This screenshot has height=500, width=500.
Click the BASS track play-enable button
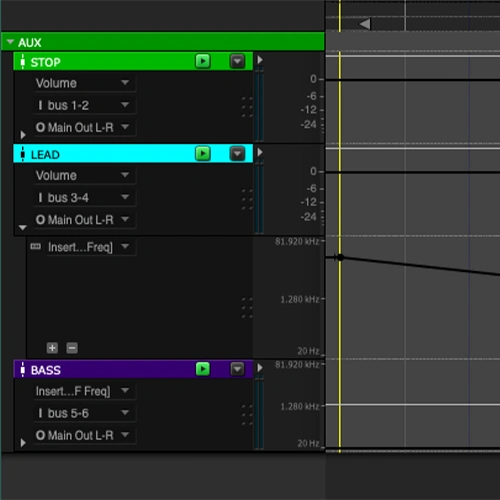point(203,369)
